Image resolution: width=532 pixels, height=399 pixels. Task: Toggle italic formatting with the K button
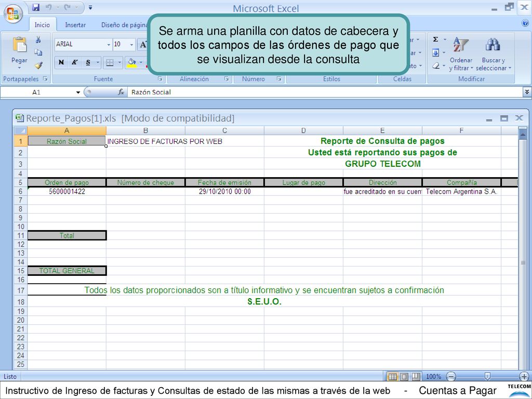pos(74,62)
